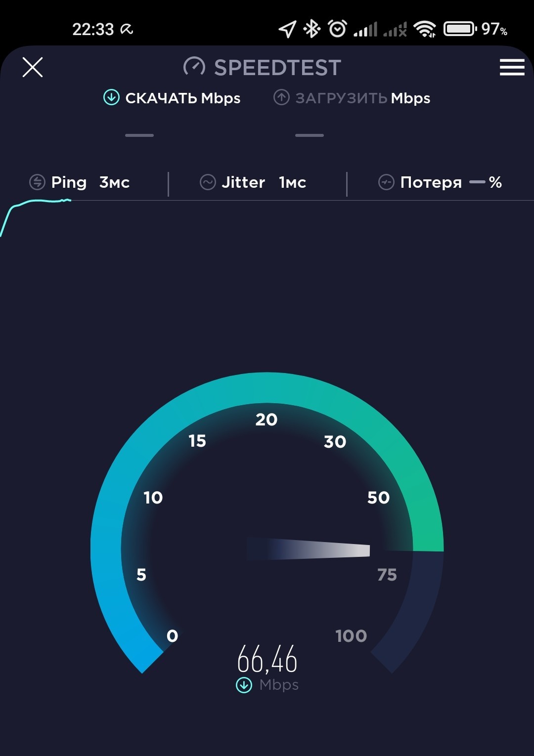Tap the Bluetooth status icon
Screen dimensions: 534x756
coord(312,29)
